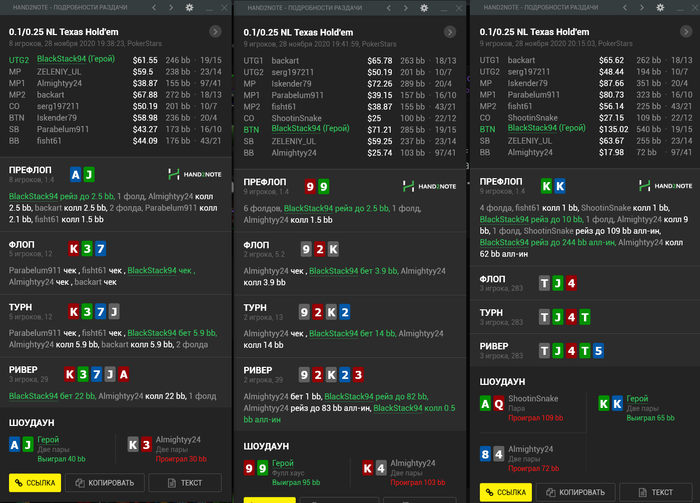
Task: Go to previous hand in left window
Action: click(154, 8)
